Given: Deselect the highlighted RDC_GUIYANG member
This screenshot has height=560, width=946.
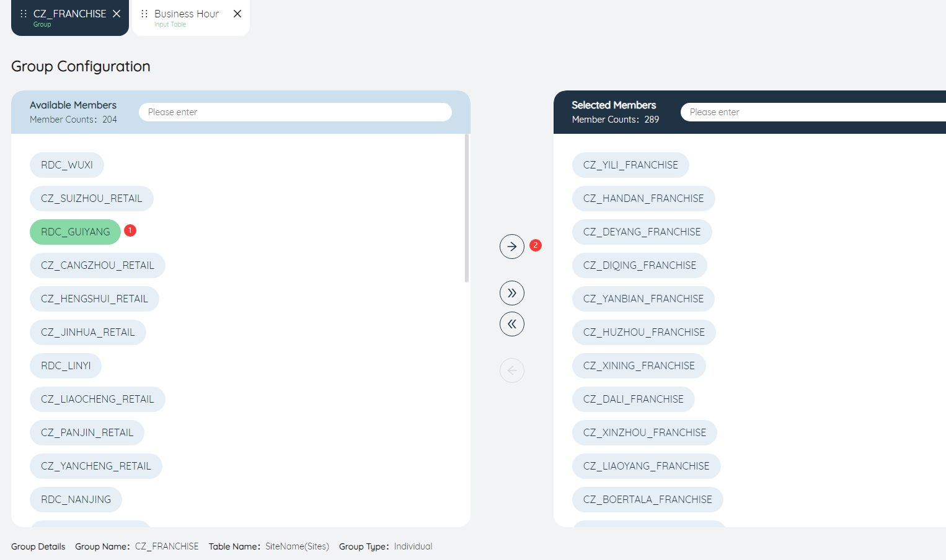Looking at the screenshot, I should 76,232.
